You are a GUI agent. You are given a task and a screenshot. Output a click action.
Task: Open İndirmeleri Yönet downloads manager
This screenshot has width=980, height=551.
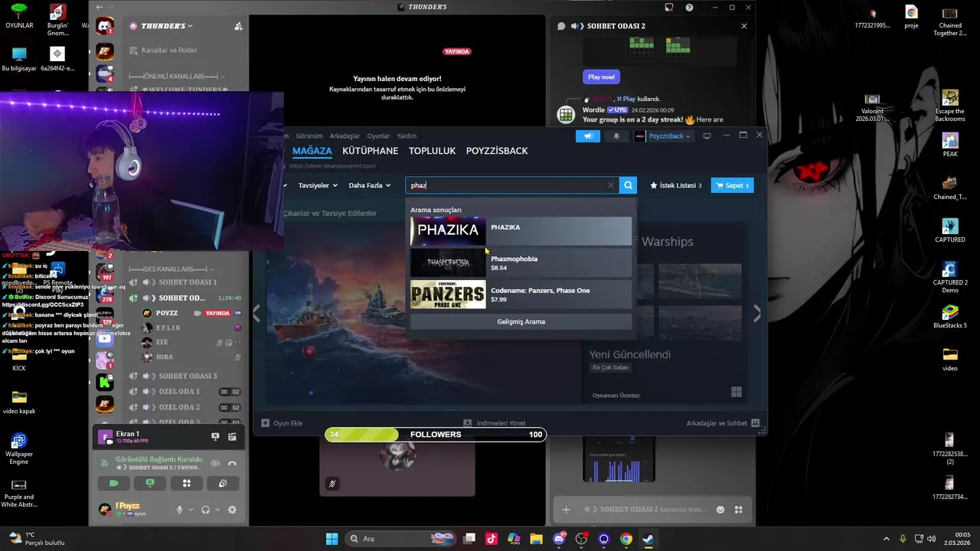495,423
